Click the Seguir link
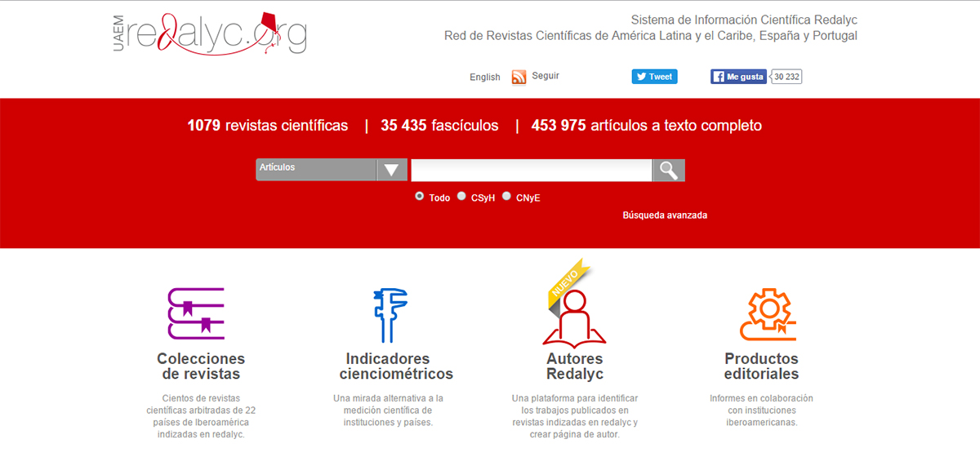Screen dimensions: 980x466 [x=546, y=76]
